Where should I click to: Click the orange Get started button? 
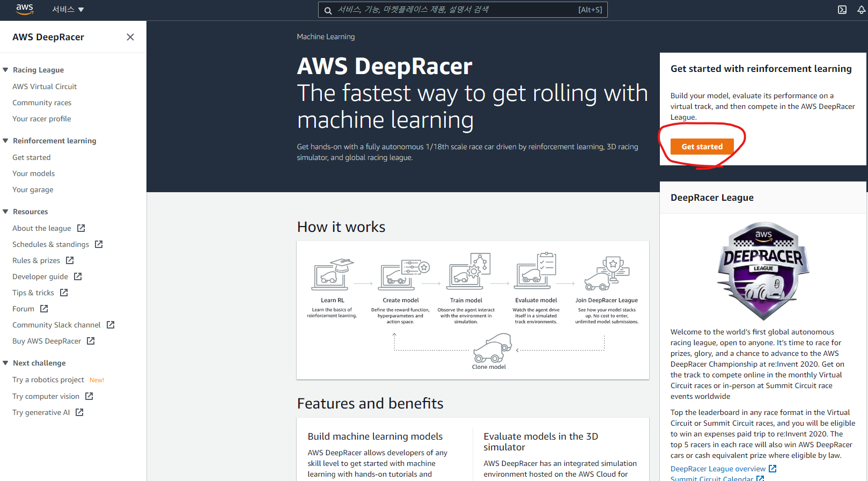point(702,146)
